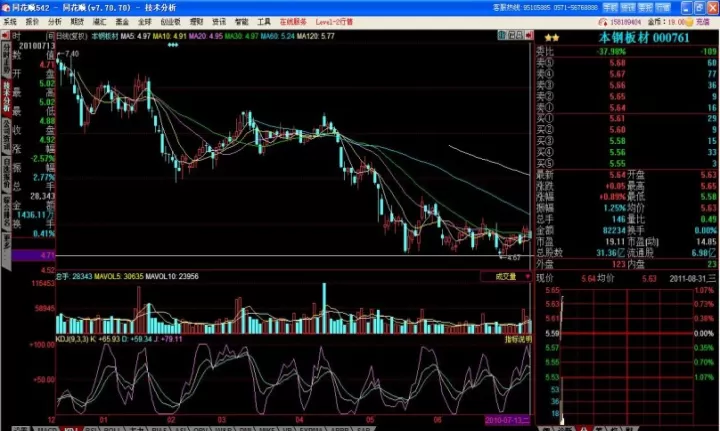Screen dimensions: 720x431
Task: Open the 创业板 menu
Action: [170, 22]
